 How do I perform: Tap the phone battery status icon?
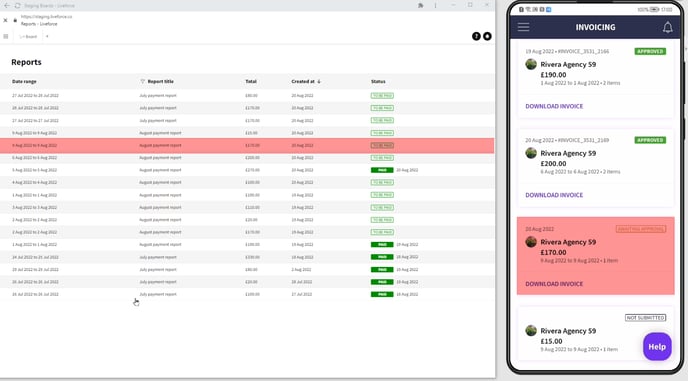(x=654, y=9)
